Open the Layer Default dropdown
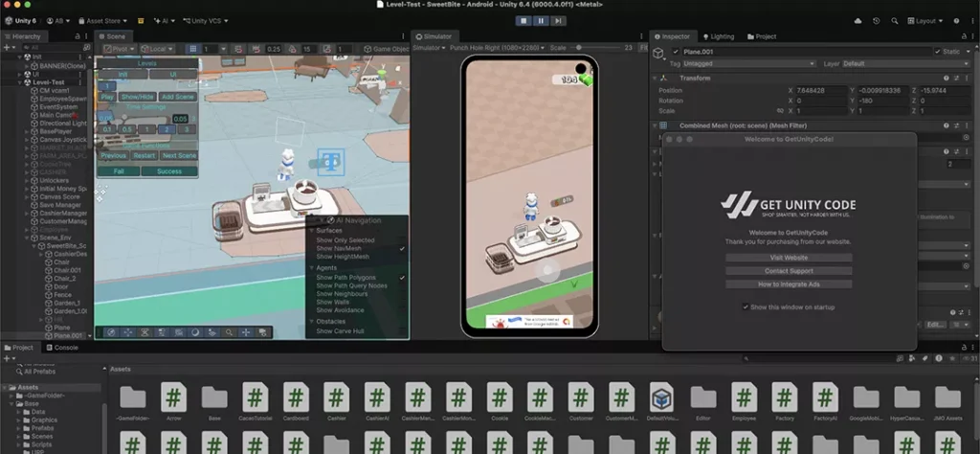The height and width of the screenshot is (454, 980). 907,64
